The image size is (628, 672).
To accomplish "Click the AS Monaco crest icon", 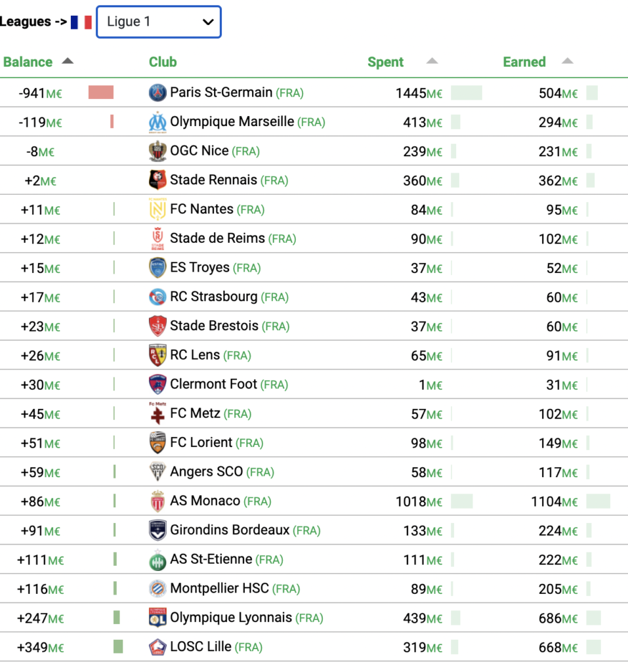I will pyautogui.click(x=157, y=501).
